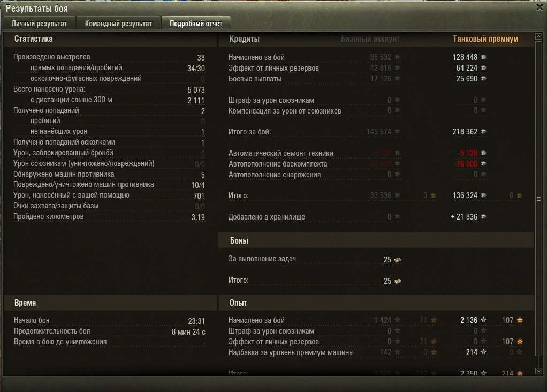Click the scrollbar down arrow
The height and width of the screenshot is (392, 547).
(538, 371)
